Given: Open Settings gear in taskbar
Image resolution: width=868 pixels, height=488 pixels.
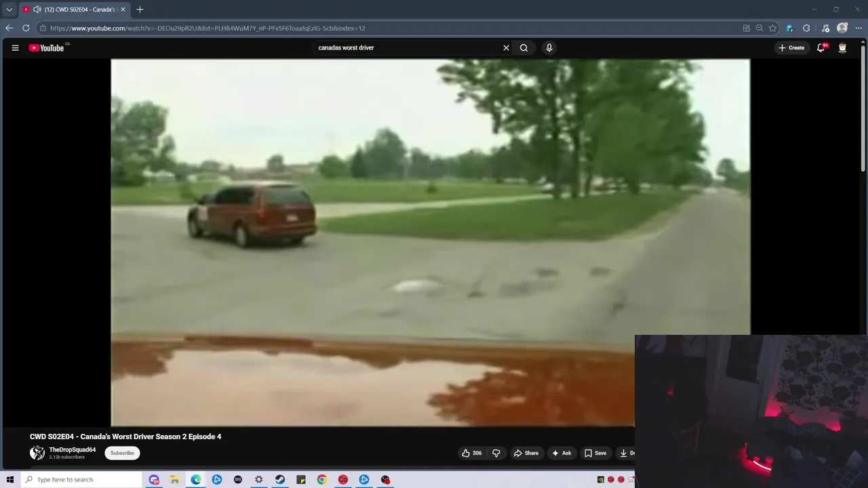Looking at the screenshot, I should 259,479.
